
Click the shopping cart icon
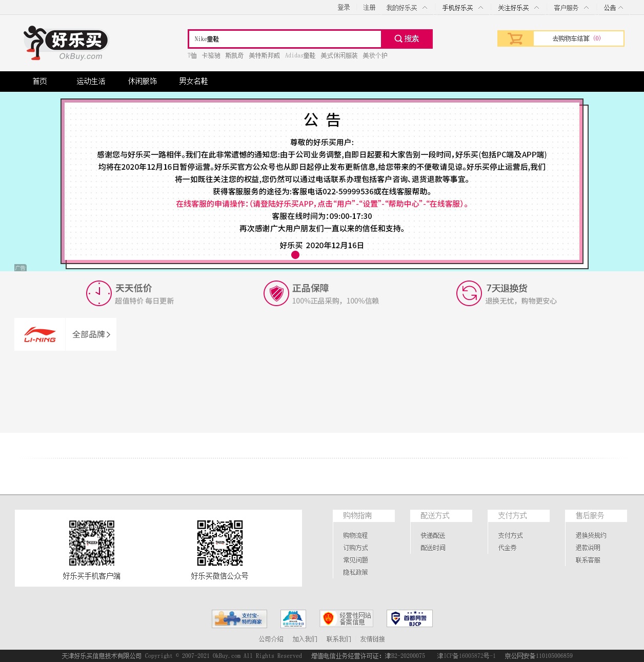tap(515, 38)
